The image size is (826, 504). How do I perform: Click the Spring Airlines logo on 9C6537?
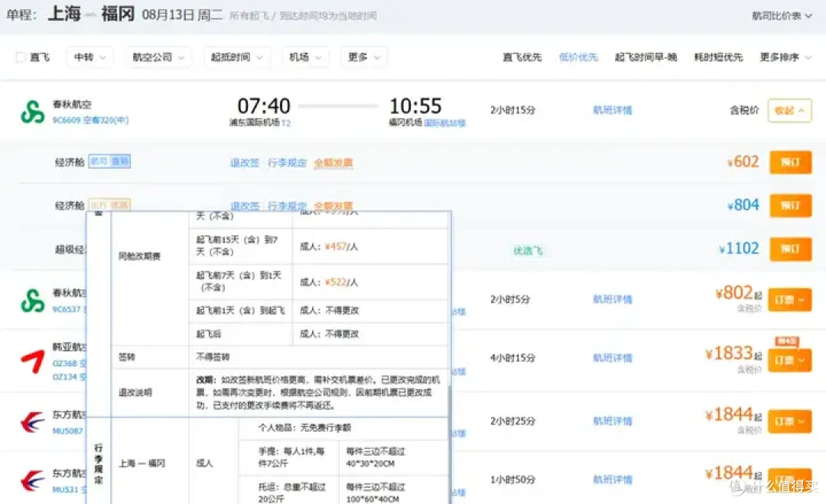(33, 301)
